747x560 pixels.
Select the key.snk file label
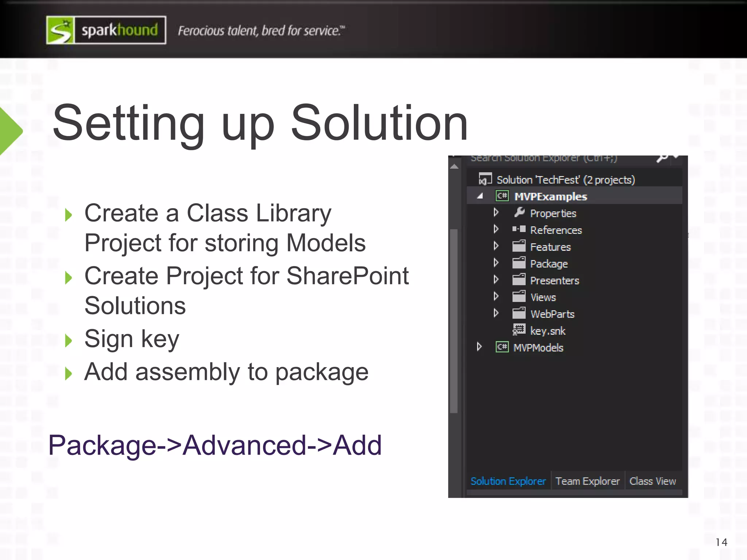pos(547,331)
